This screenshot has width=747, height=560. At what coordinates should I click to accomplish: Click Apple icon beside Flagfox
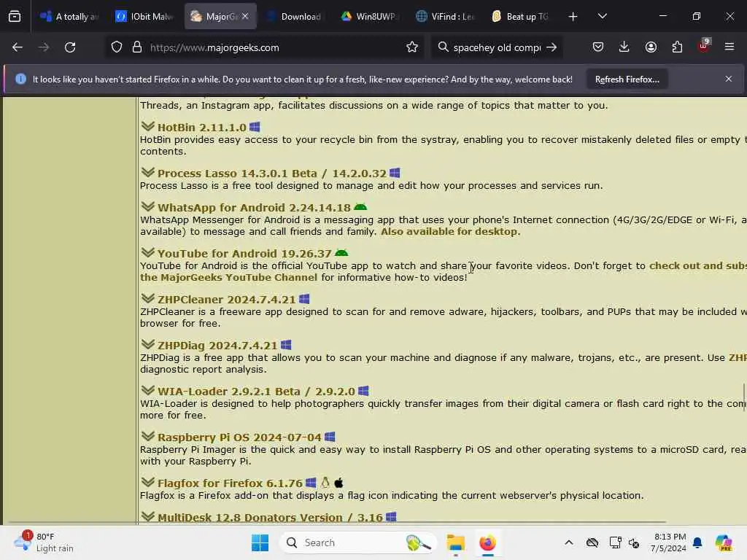(x=338, y=483)
